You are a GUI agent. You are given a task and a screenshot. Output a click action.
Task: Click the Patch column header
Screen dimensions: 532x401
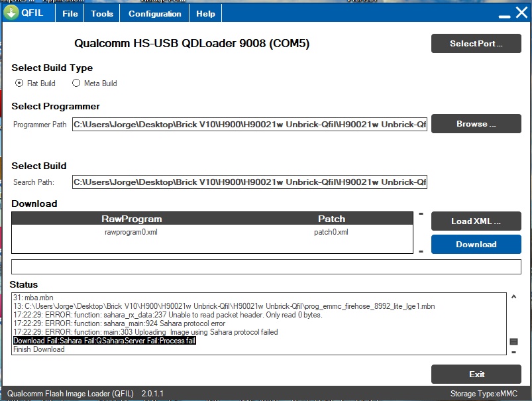pyautogui.click(x=331, y=219)
